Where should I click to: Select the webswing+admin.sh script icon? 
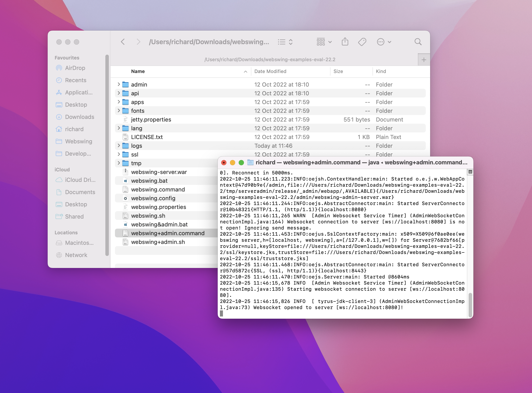[x=125, y=242]
